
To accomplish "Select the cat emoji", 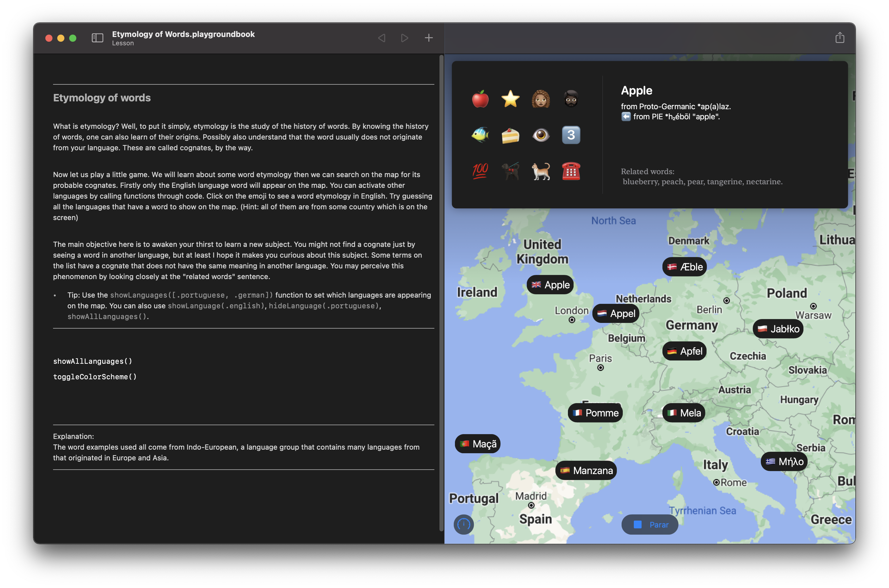I will point(541,171).
